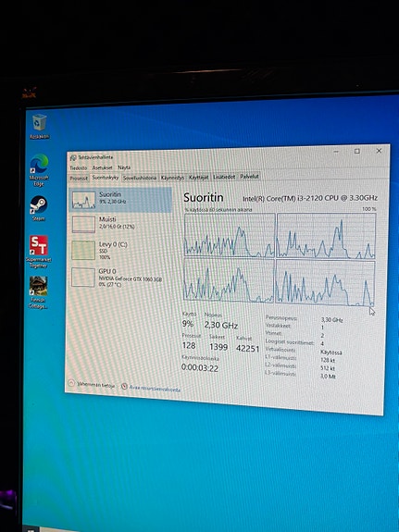Switch to the Prosessit tab
Screen dimensions: 399x532
79,179
